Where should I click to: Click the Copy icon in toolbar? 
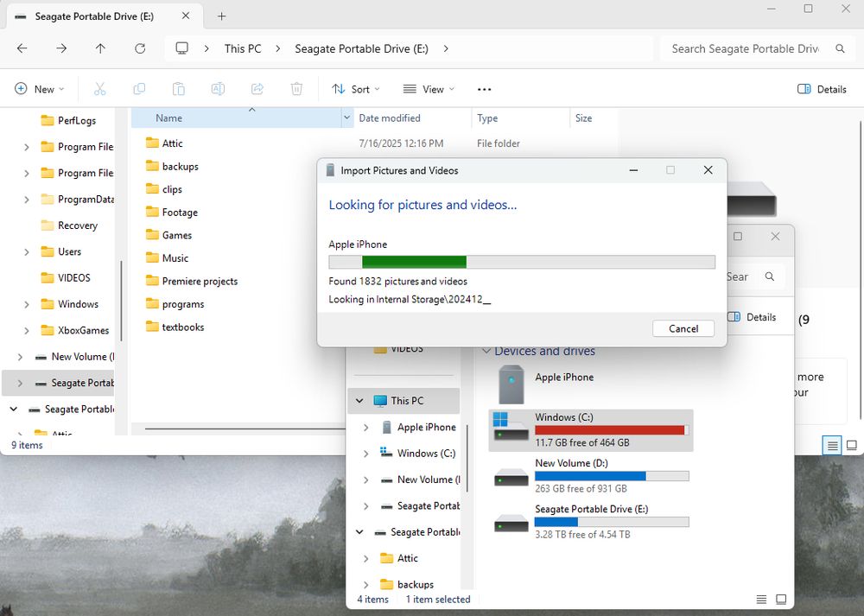coord(139,89)
